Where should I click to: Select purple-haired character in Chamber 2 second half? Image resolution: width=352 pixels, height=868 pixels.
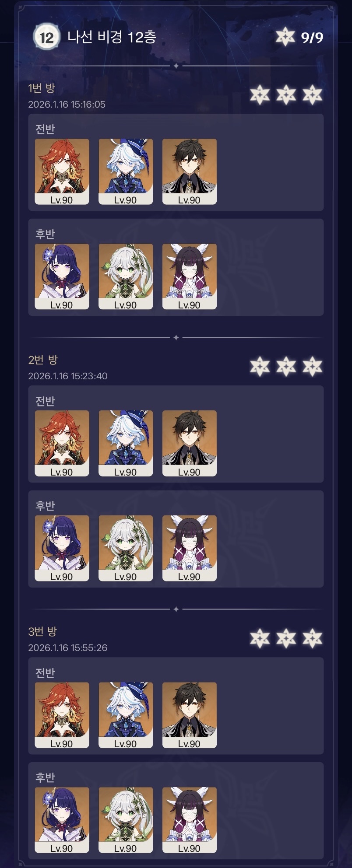62,548
